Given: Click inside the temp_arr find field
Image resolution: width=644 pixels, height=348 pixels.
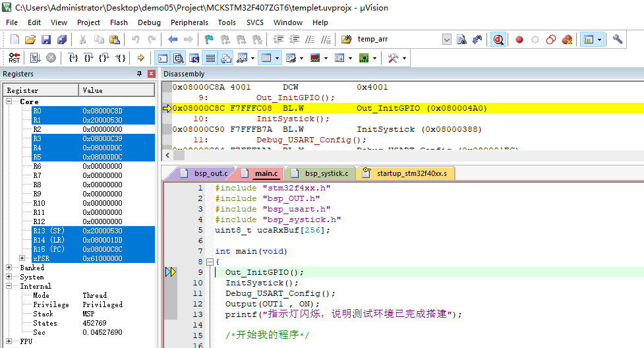Looking at the screenshot, I should (397, 40).
